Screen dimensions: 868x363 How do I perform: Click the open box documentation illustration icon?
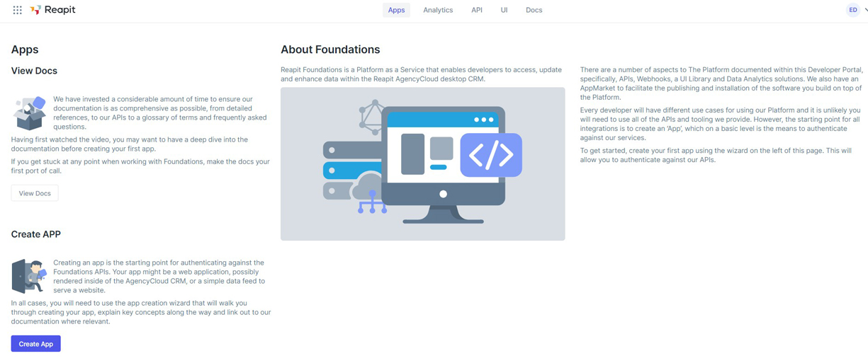coord(30,113)
